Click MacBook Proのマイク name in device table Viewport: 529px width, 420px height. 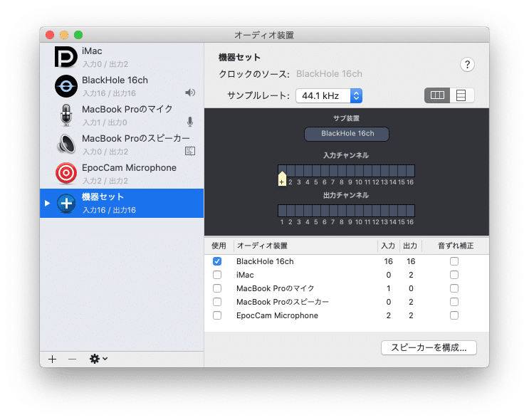tap(276, 288)
